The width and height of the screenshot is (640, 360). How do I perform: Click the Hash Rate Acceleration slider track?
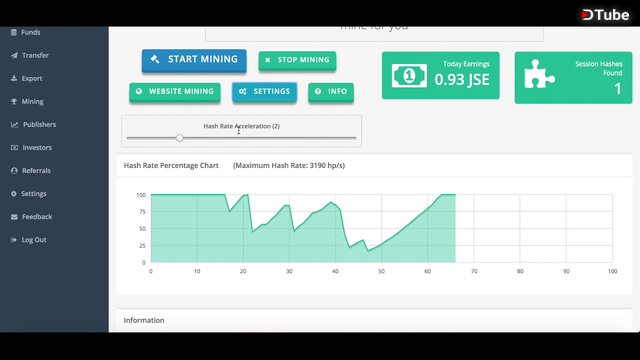point(242,138)
